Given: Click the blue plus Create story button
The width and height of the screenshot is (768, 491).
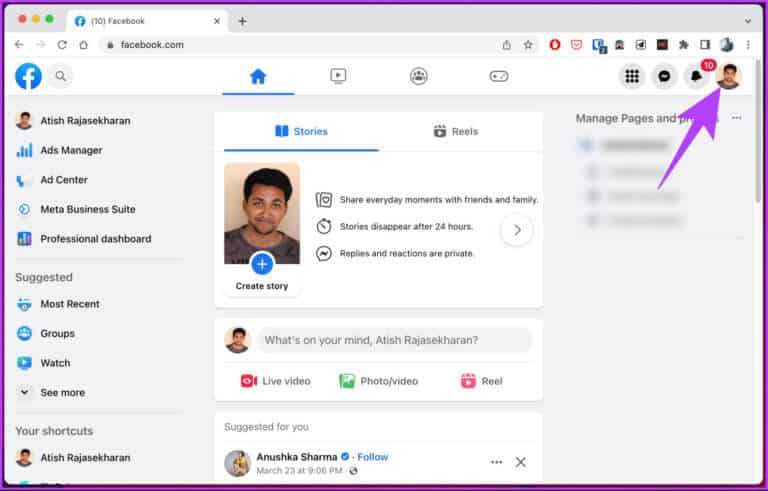Looking at the screenshot, I should 262,265.
